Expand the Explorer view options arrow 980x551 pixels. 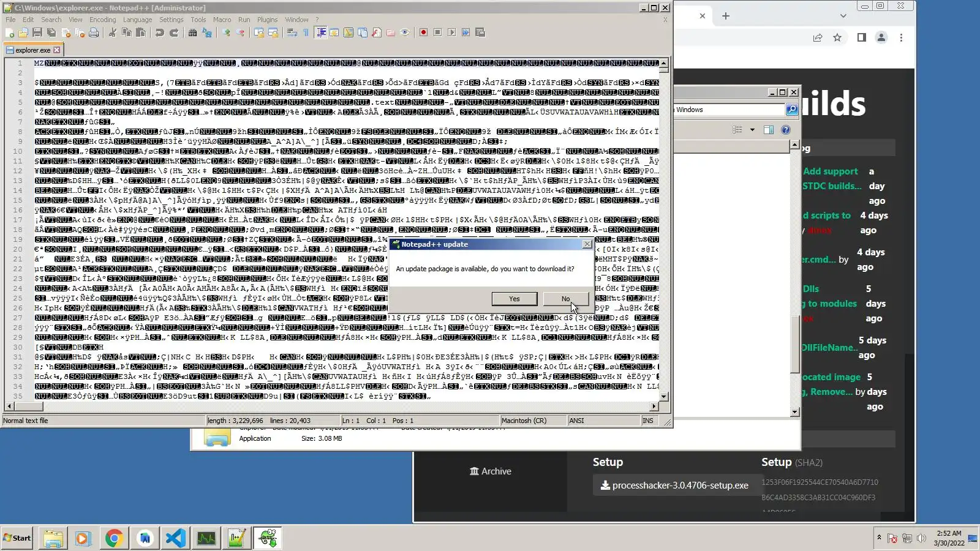point(752,130)
